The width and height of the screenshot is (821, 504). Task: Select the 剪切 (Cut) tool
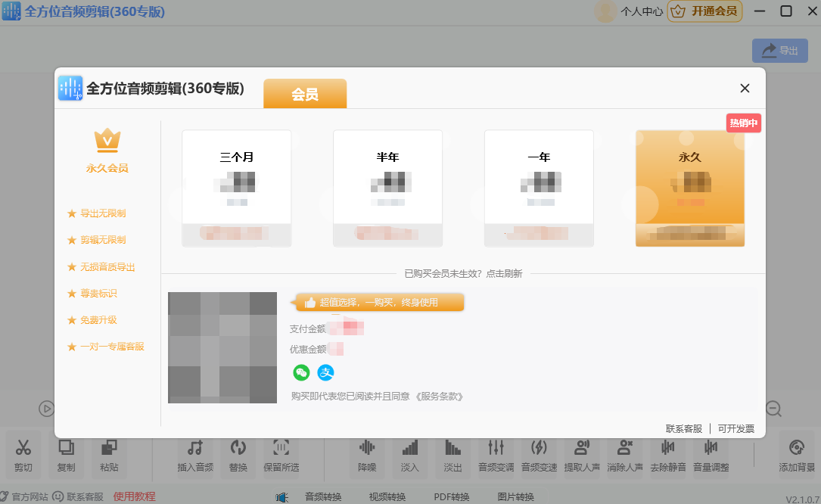point(23,458)
